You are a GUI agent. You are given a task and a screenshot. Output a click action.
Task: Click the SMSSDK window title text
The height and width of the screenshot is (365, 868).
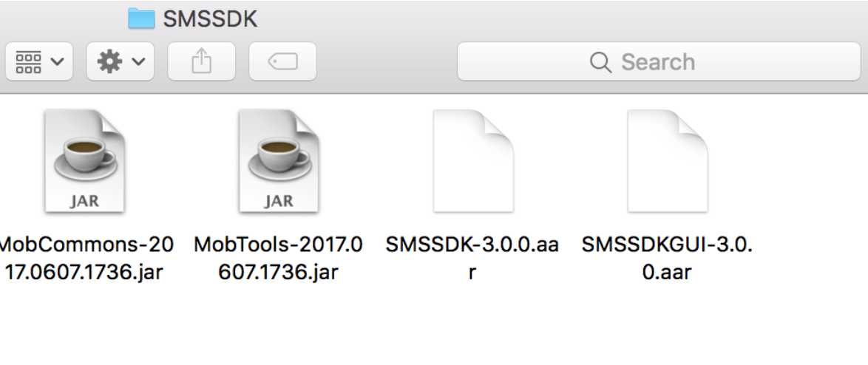(x=210, y=19)
